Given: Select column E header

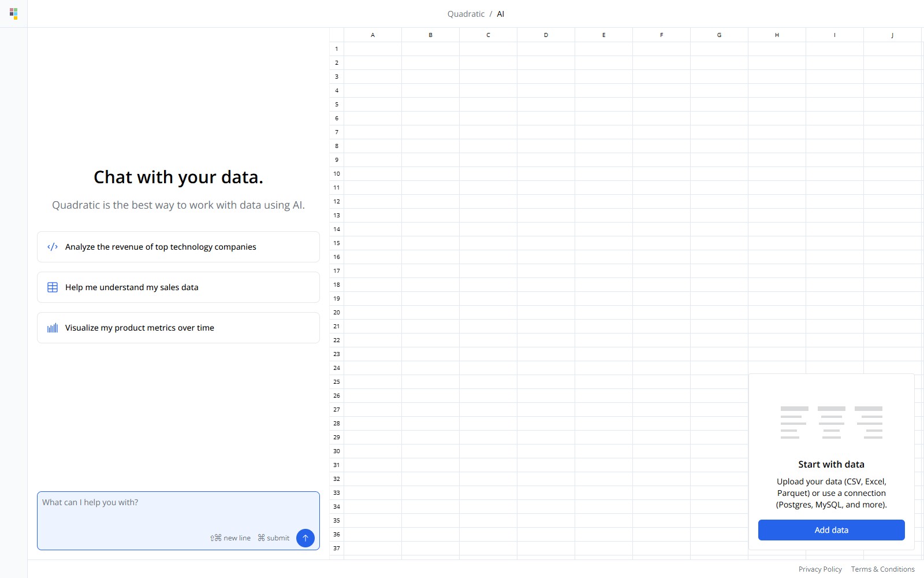Looking at the screenshot, I should pyautogui.click(x=604, y=35).
